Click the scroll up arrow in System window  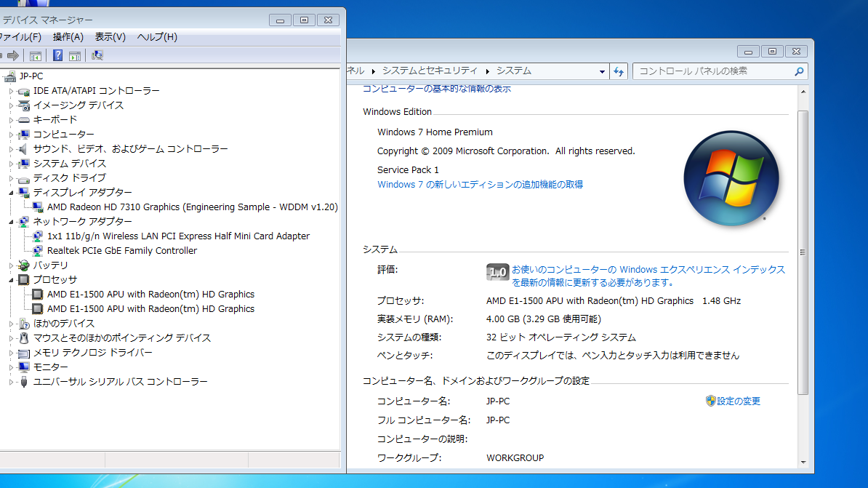(x=803, y=92)
